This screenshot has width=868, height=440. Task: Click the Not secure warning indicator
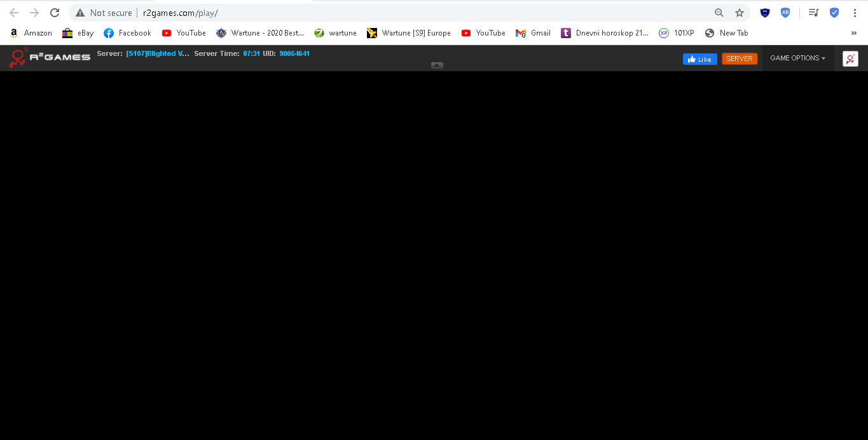(x=104, y=13)
